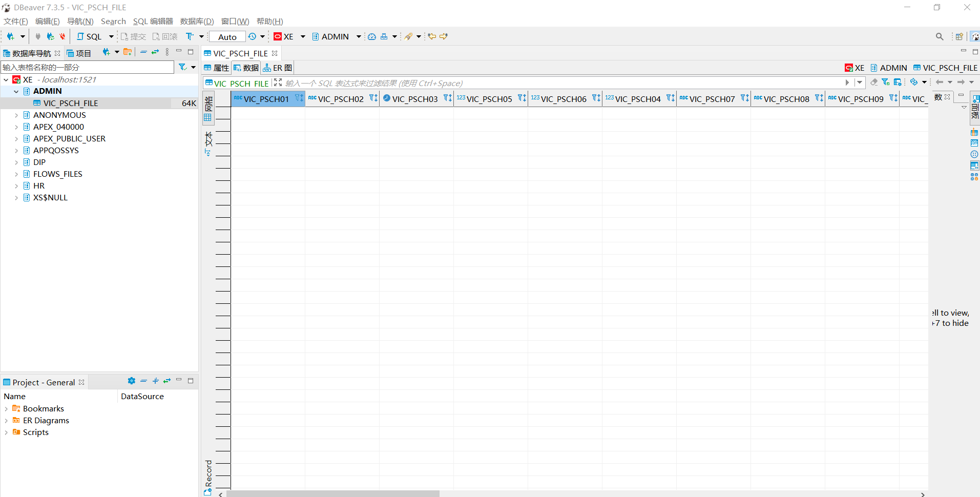The height and width of the screenshot is (497, 980).
Task: Open the SQL button dropdown arrow
Action: (111, 36)
